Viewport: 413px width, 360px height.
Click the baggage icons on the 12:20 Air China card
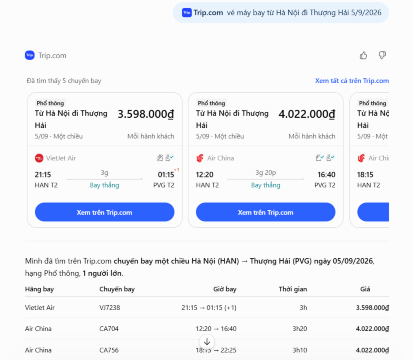[x=325, y=158]
